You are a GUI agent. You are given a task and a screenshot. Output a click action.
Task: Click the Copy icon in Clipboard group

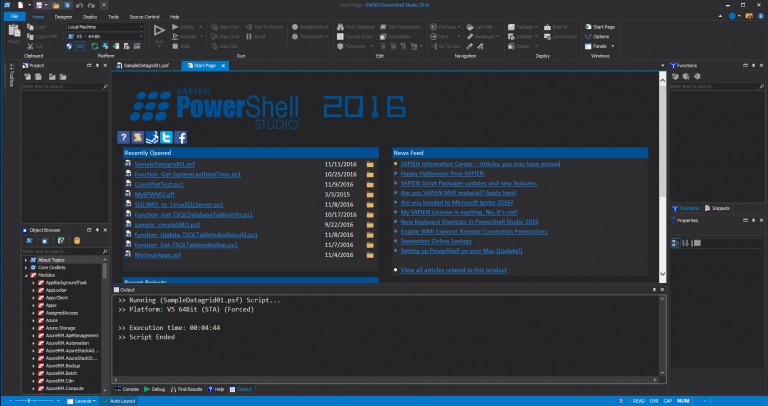[x=30, y=27]
